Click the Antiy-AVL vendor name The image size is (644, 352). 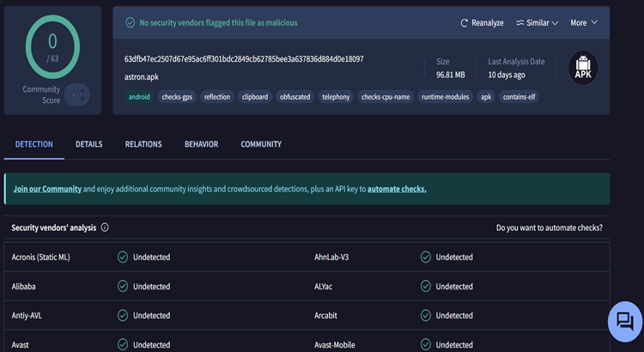click(27, 315)
